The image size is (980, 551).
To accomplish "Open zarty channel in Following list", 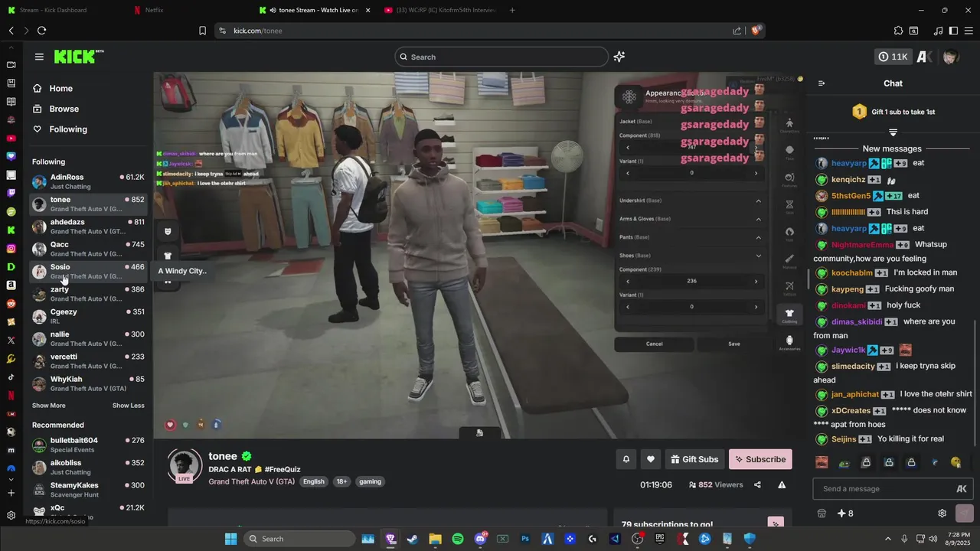I will pos(88,294).
